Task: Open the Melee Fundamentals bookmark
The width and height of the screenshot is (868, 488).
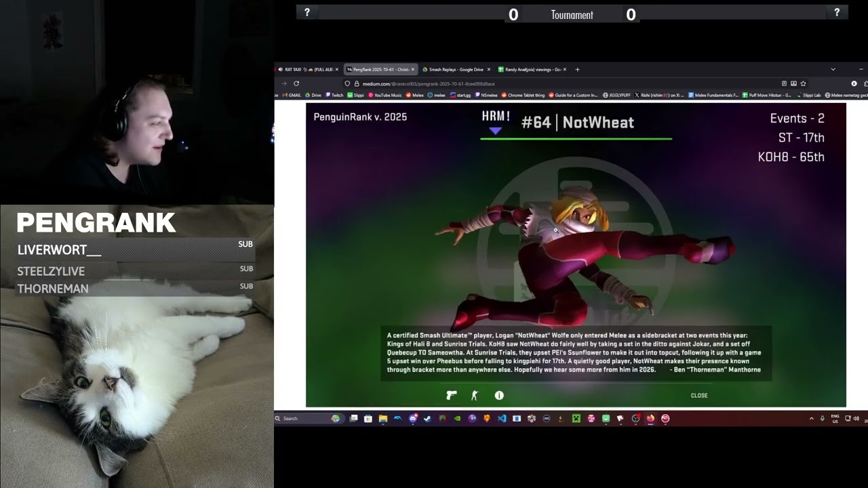Action: [x=713, y=95]
